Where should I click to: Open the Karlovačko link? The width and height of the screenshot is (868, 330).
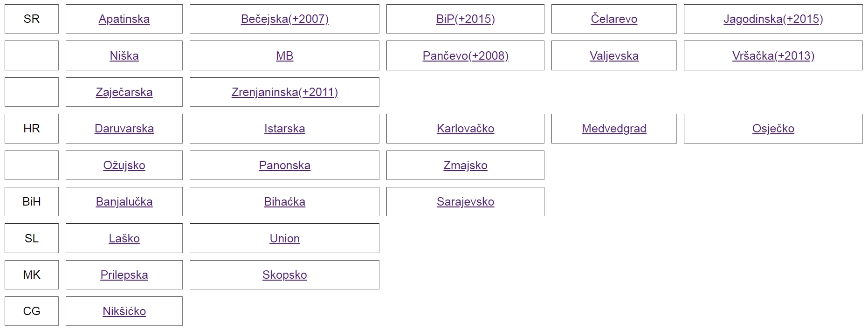pos(465,129)
